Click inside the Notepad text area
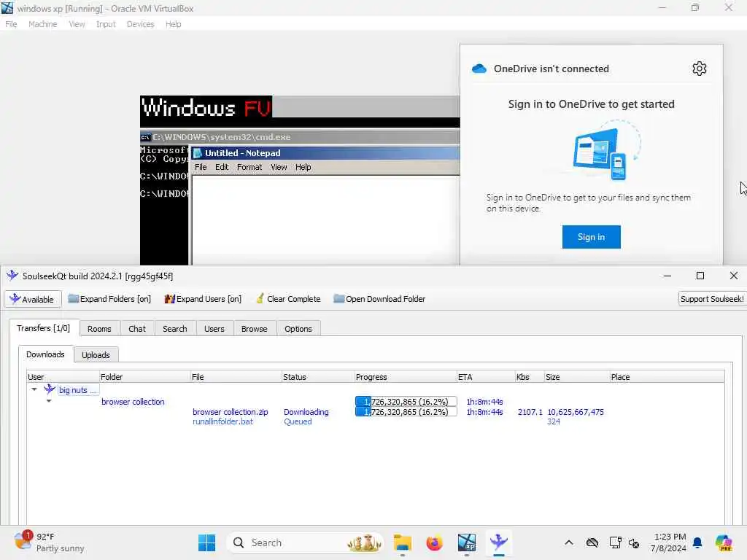Screen dimensions: 747x560 (326, 220)
